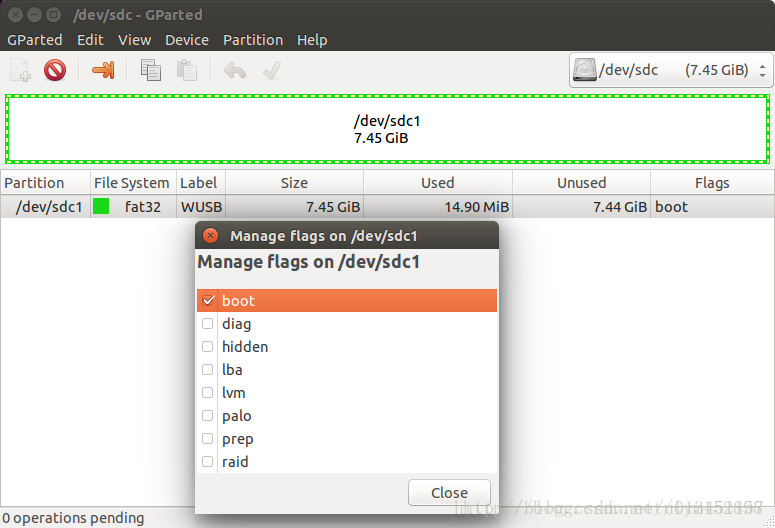Select the raid label in flags list
The image size is (775, 528).
pyautogui.click(x=235, y=462)
